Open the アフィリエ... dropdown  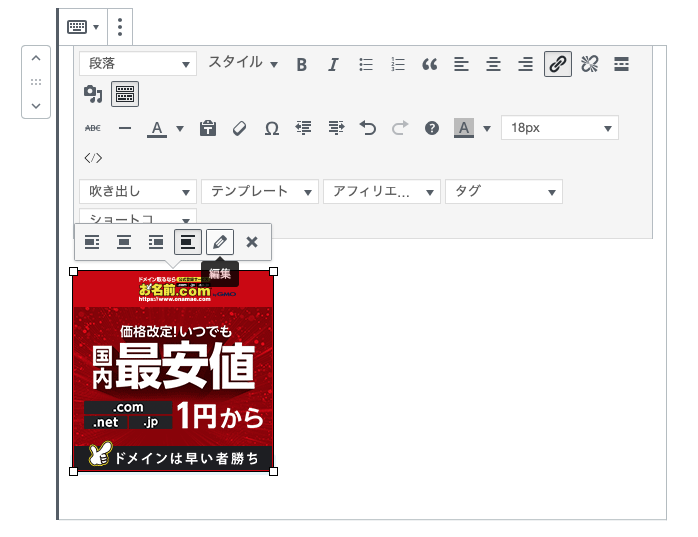(x=382, y=192)
